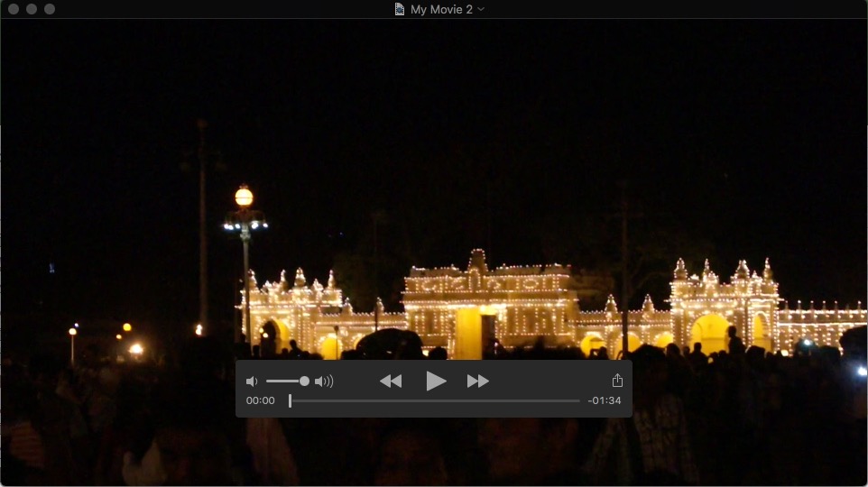Toggle the -01:34 remaining time display
Viewport: 868px width, 487px height.
pos(604,400)
